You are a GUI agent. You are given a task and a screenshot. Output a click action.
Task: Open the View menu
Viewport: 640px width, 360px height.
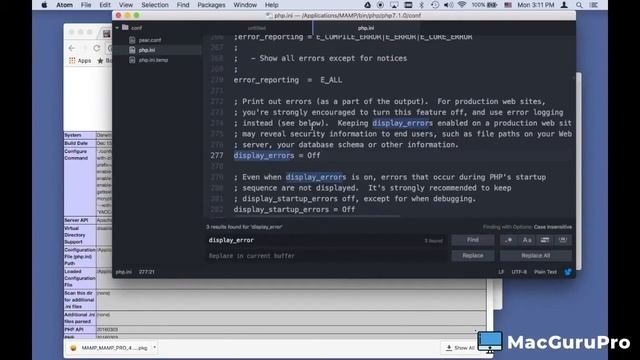(126, 5)
